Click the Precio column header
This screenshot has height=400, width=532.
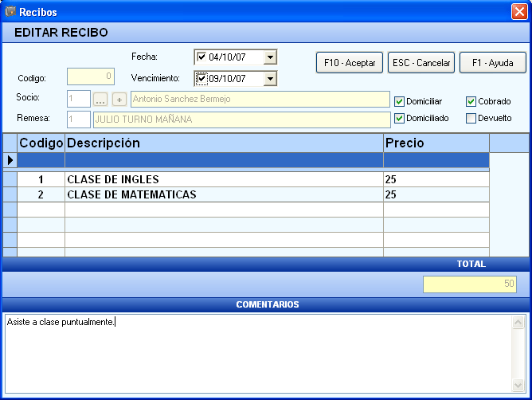coord(436,143)
